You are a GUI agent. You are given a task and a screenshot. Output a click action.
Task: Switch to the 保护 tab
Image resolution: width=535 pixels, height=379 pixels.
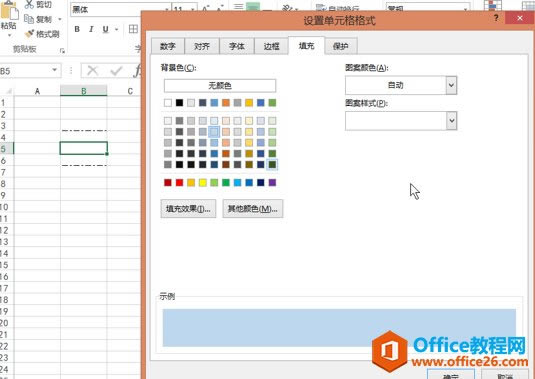click(x=341, y=46)
